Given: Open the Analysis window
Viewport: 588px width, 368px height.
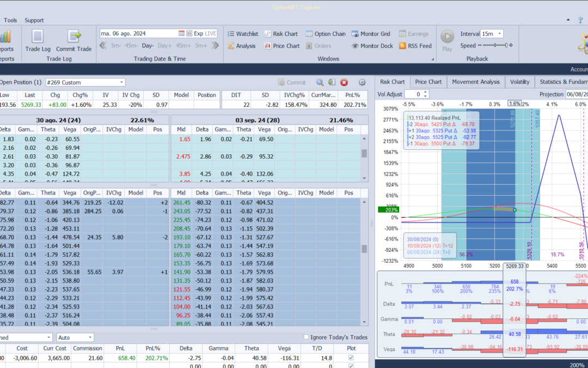Looking at the screenshot, I should pos(242,46).
